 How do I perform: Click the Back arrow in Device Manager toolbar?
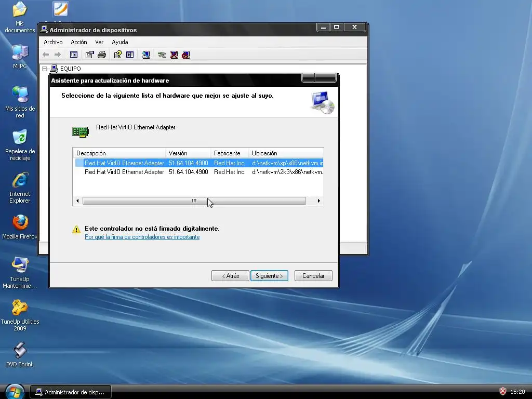[x=46, y=55]
